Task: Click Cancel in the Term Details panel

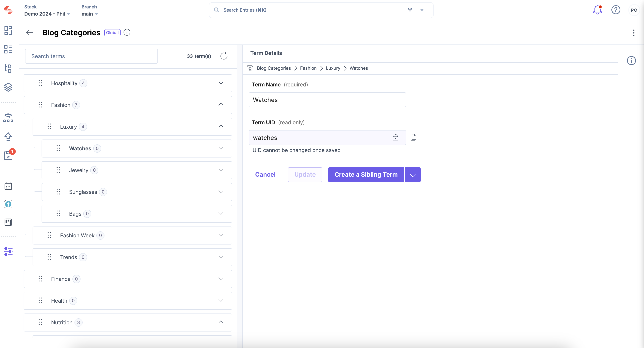Action: tap(265, 175)
